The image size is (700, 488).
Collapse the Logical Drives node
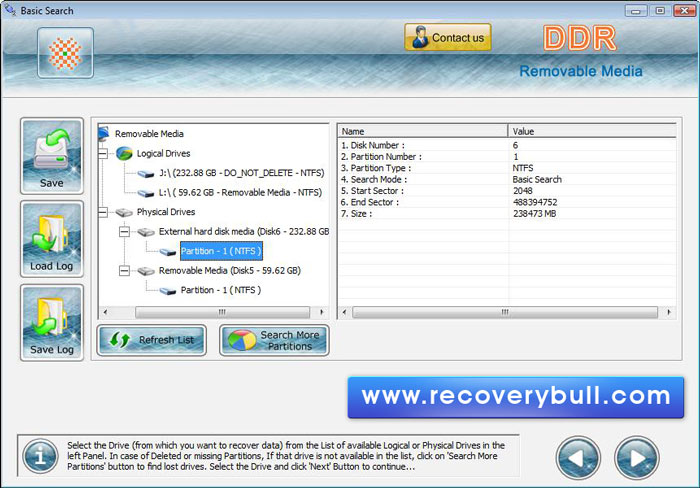tap(103, 154)
